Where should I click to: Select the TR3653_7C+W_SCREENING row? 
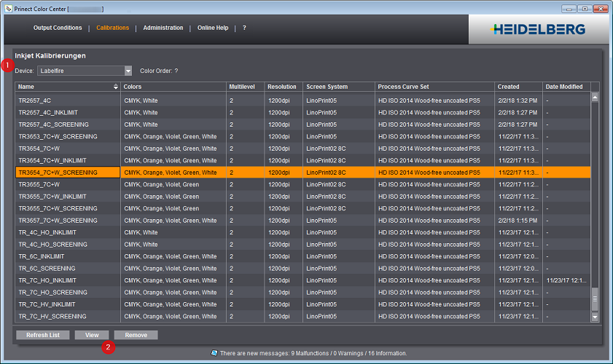[x=303, y=136]
